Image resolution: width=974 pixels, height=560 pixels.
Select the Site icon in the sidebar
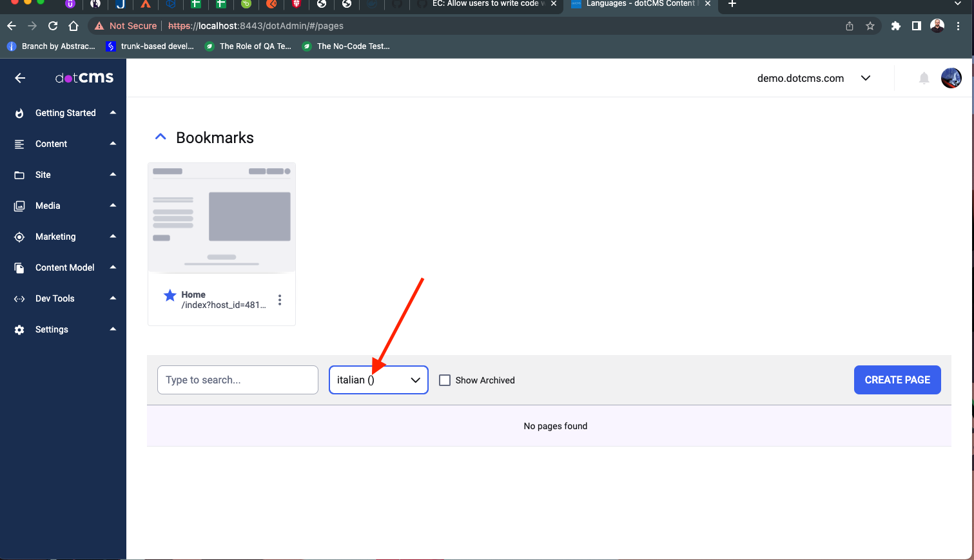tap(22, 175)
